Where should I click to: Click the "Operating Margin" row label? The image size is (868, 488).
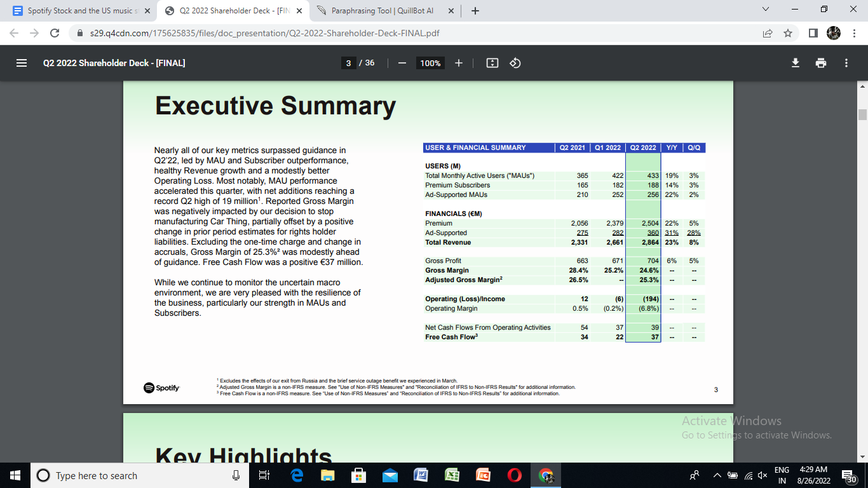(x=451, y=308)
